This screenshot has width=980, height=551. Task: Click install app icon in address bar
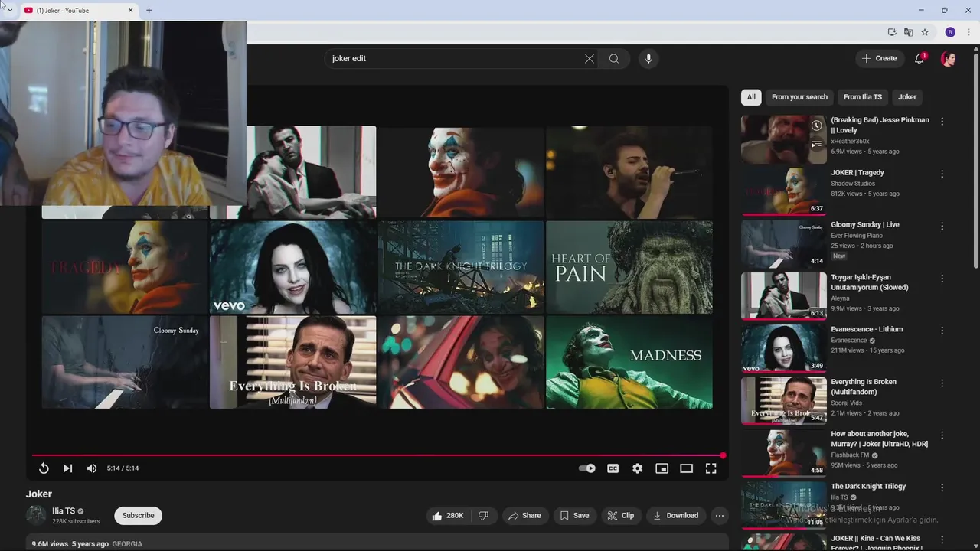pyautogui.click(x=892, y=32)
